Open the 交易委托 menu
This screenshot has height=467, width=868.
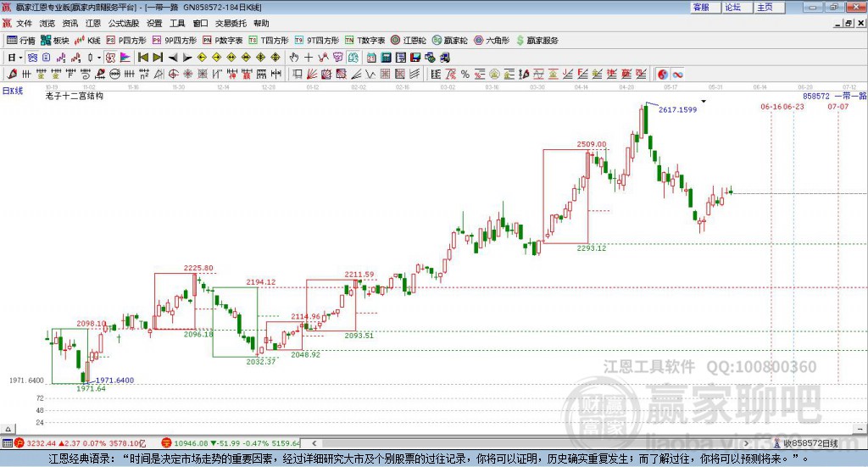pyautogui.click(x=231, y=23)
